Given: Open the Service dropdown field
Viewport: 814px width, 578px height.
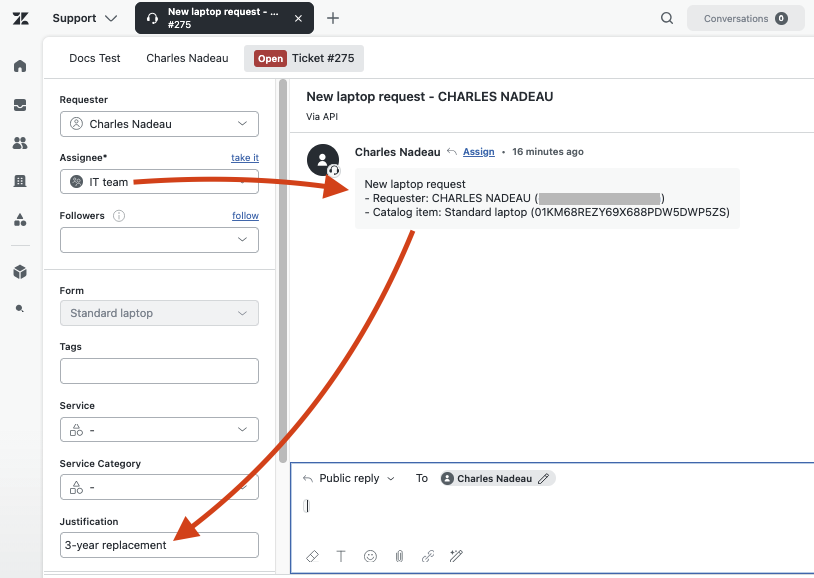Looking at the screenshot, I should pyautogui.click(x=159, y=430).
